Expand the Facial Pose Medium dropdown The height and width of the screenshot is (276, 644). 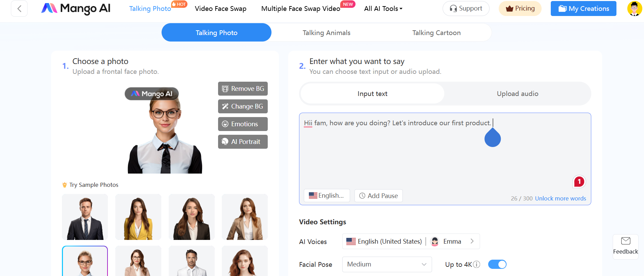click(x=387, y=264)
